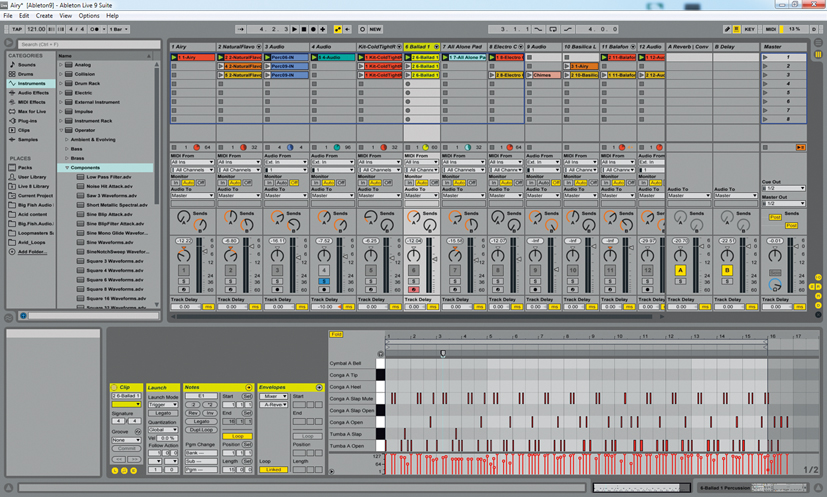Click the TAP tempo button
Viewport: 827px width, 497px height.
click(x=17, y=30)
